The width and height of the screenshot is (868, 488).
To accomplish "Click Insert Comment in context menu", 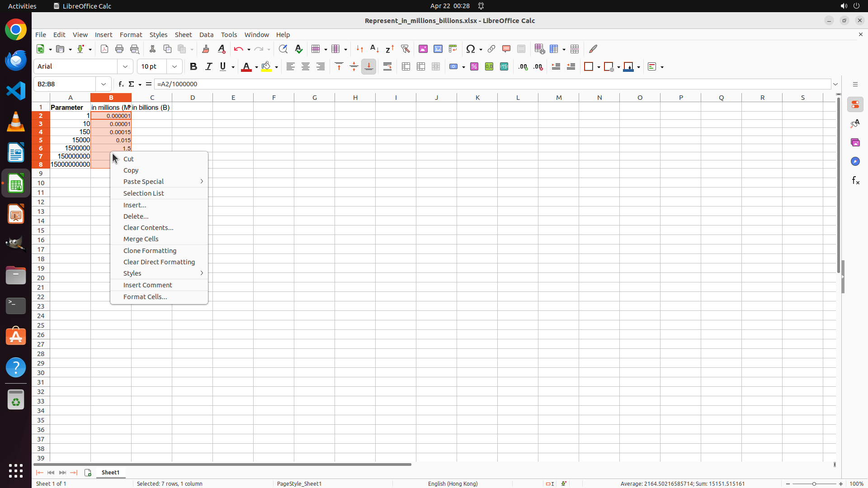I will (148, 285).
